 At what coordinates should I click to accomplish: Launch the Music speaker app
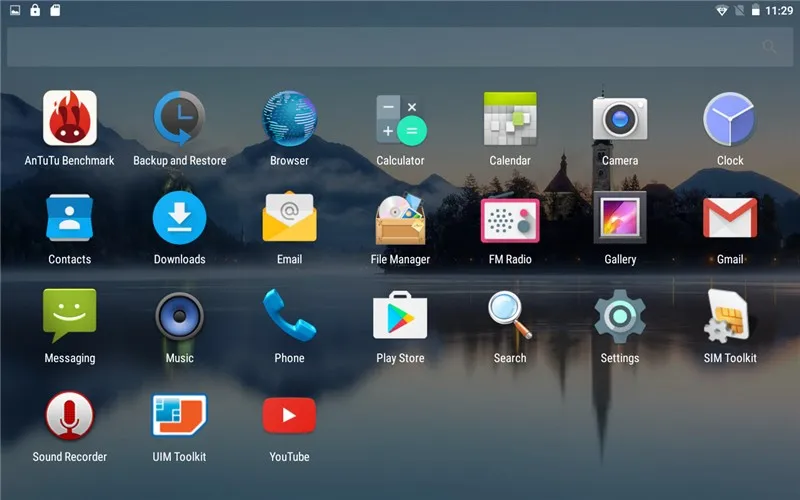(x=180, y=316)
